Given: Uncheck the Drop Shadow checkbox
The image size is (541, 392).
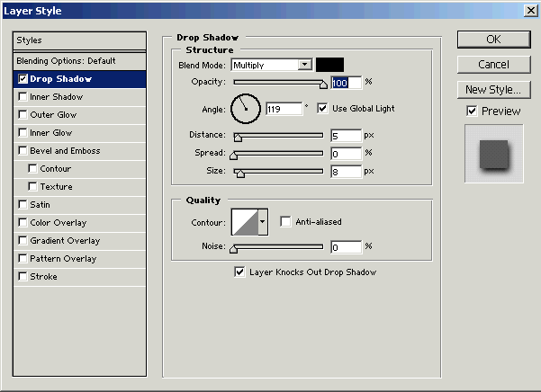Looking at the screenshot, I should click(23, 79).
